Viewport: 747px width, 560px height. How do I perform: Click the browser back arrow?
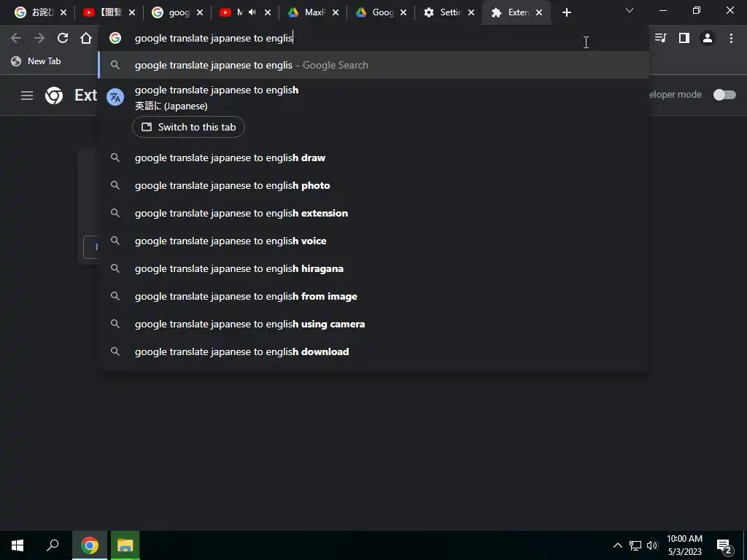16,38
